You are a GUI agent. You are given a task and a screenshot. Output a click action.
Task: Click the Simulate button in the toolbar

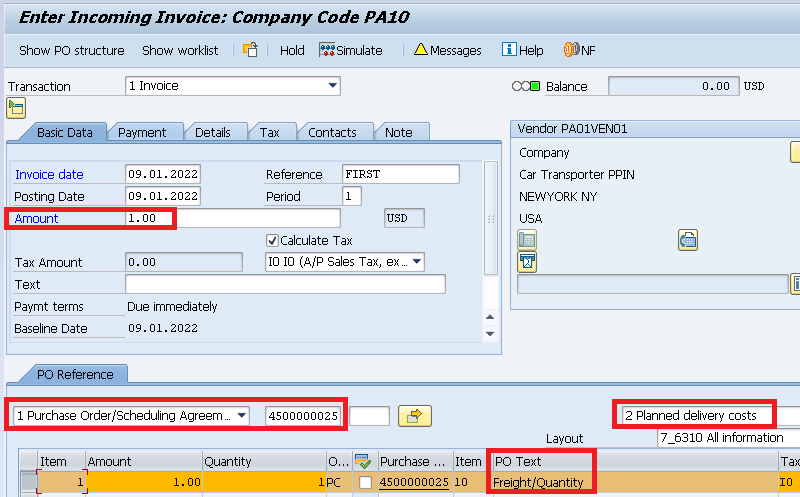point(350,50)
